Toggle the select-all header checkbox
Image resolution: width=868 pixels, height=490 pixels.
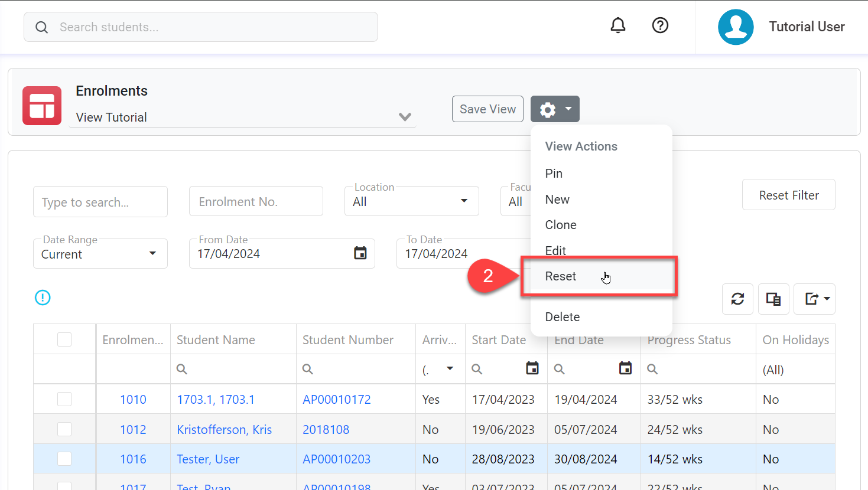tap(64, 339)
